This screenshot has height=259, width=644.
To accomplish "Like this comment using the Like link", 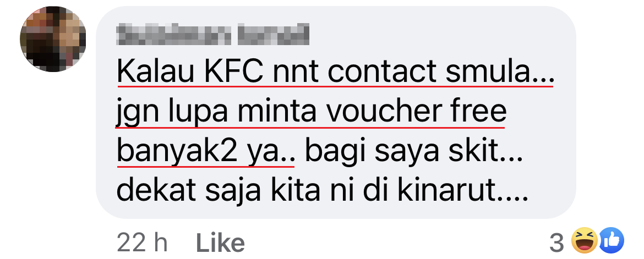I will (220, 243).
